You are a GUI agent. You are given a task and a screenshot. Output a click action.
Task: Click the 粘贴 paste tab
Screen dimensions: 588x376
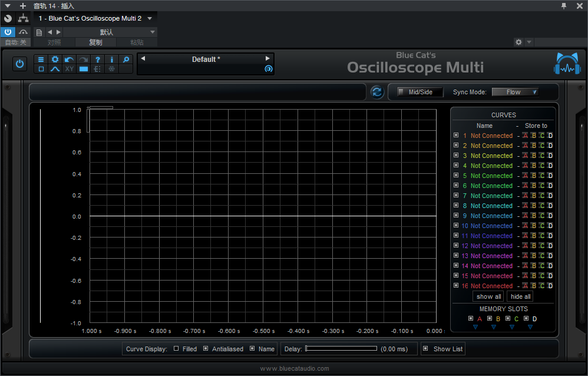(x=137, y=42)
